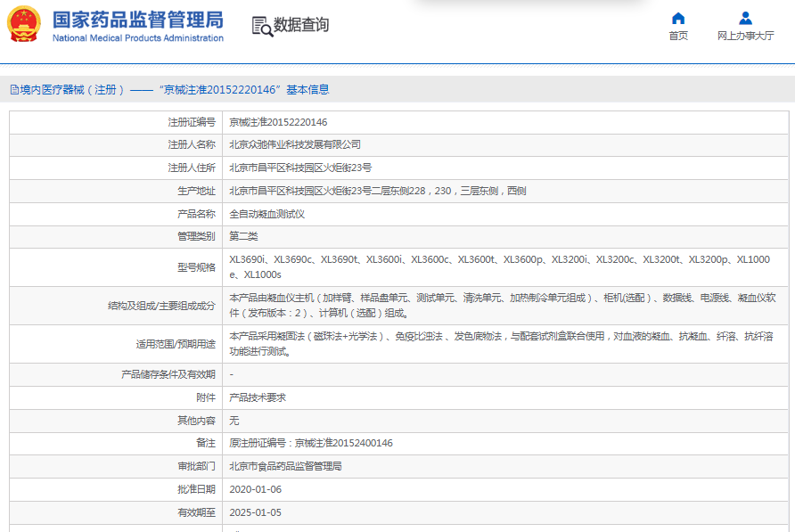Select the 第二类 value
795x532 pixels.
pos(243,236)
